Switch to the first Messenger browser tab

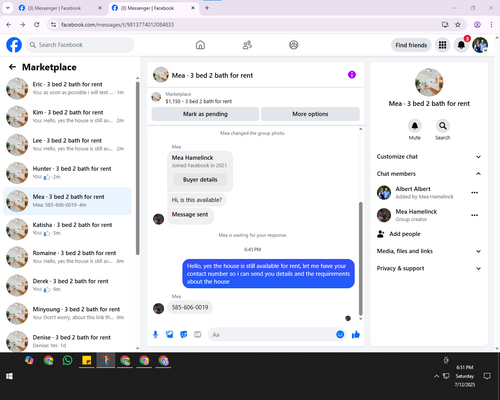tap(60, 8)
